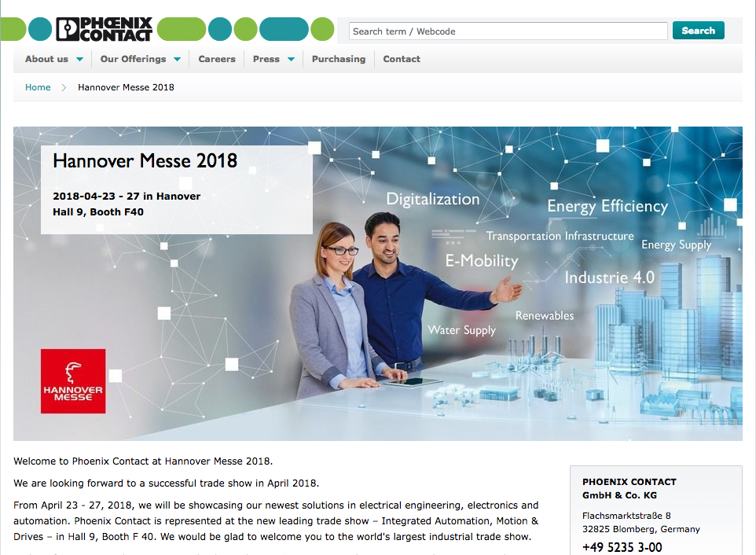Click the Digitalization label in the banner
756x555 pixels.
pyautogui.click(x=433, y=199)
